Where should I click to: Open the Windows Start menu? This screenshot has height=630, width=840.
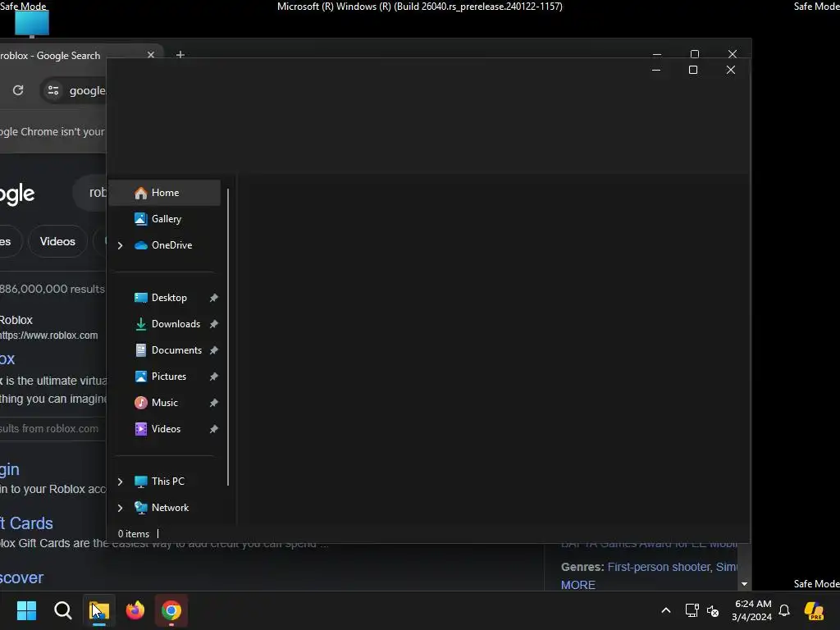(27, 610)
